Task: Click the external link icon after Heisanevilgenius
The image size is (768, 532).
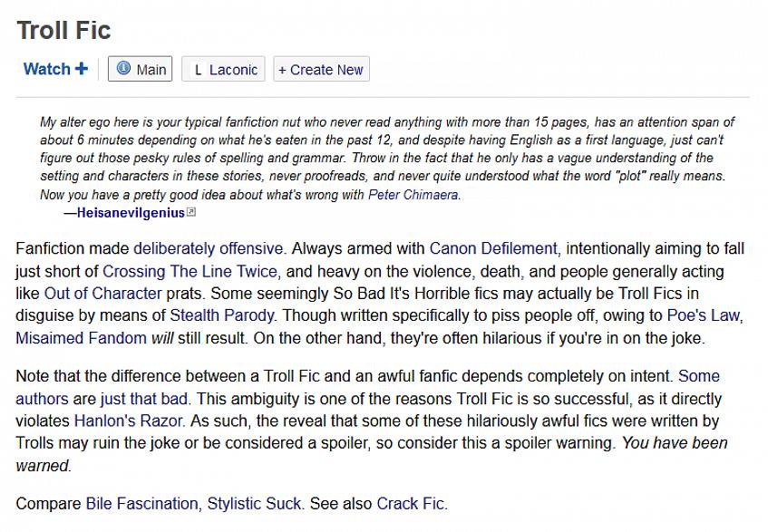Action: pos(190,212)
